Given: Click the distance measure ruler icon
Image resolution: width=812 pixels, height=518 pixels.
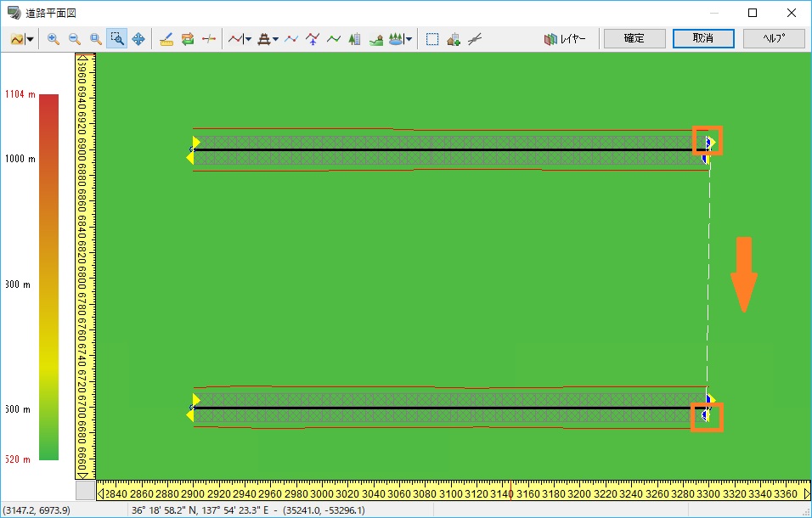Looking at the screenshot, I should tap(166, 39).
